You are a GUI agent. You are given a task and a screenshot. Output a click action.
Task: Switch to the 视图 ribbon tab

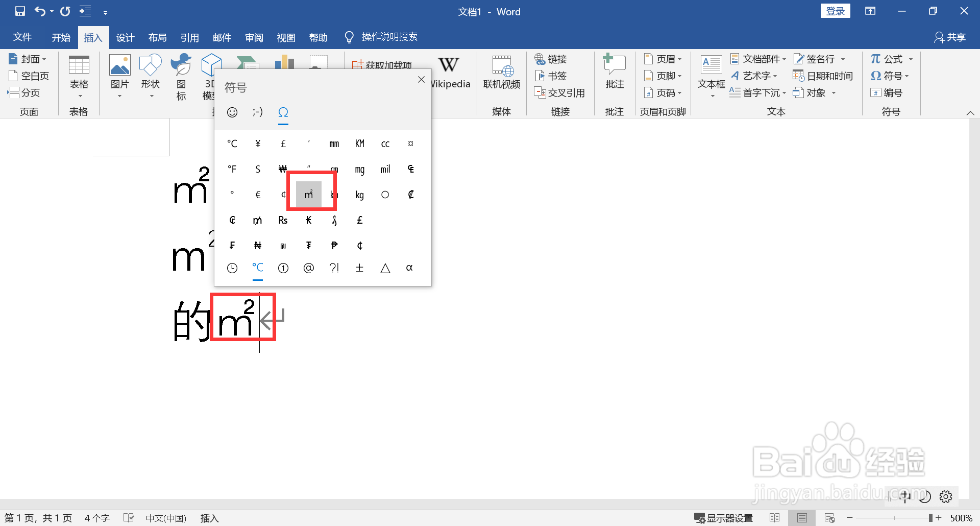(x=286, y=37)
